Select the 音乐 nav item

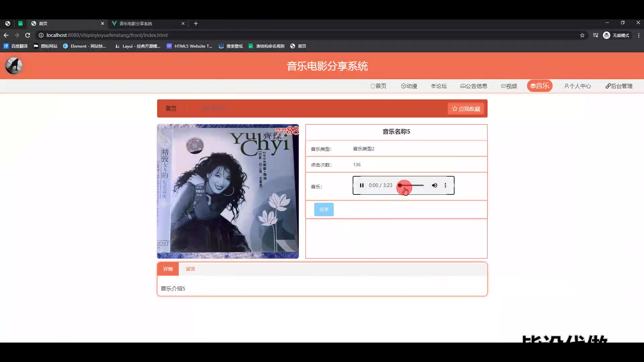pos(540,86)
